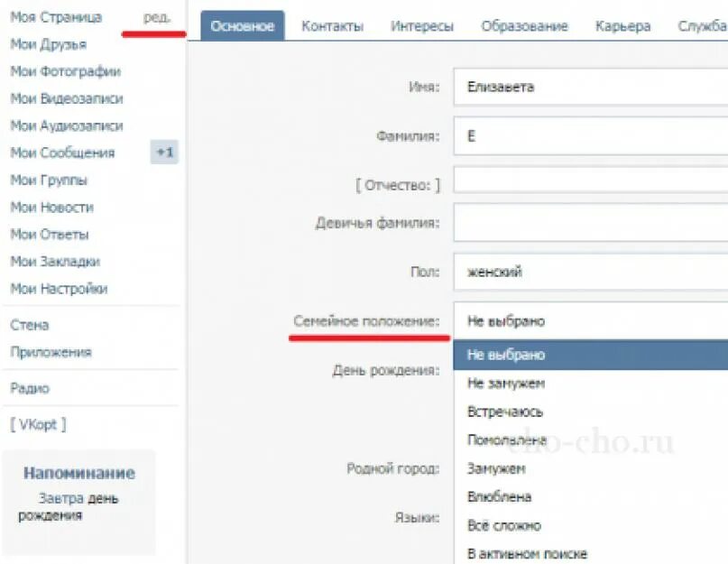Click the Отчество input field
The height and width of the screenshot is (564, 728).
pos(591,180)
